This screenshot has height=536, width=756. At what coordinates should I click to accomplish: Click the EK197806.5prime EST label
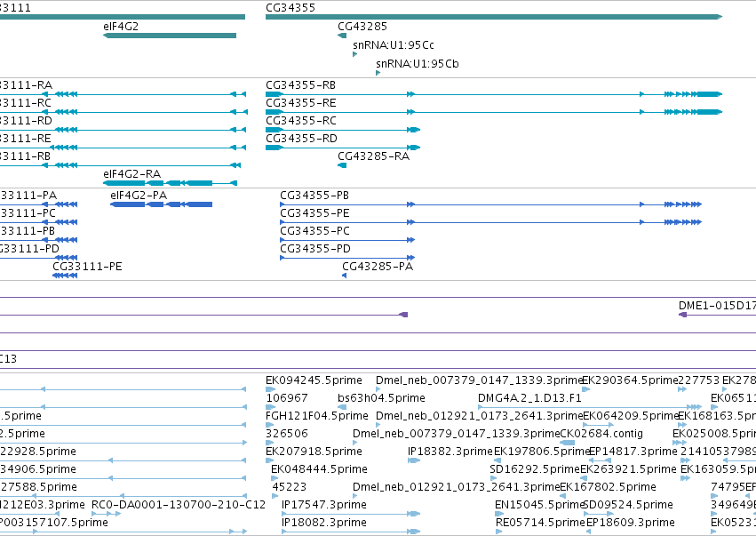[x=543, y=452]
